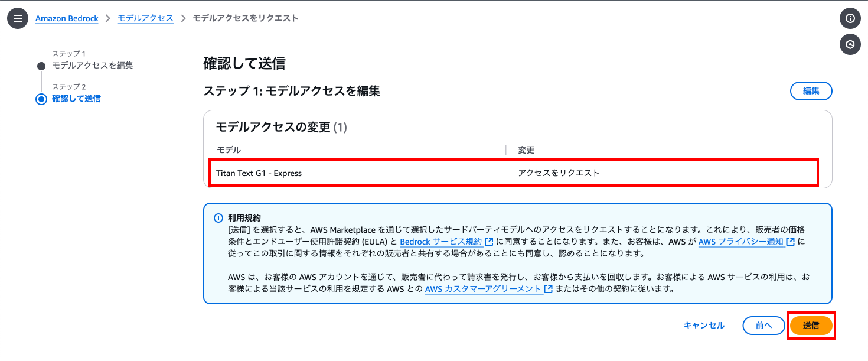Click the モデルアクセスの変更 (1) heading
868x361 pixels.
(281, 127)
